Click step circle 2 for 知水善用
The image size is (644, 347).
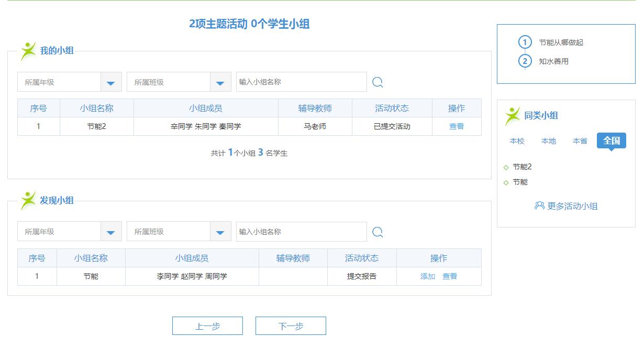[525, 61]
